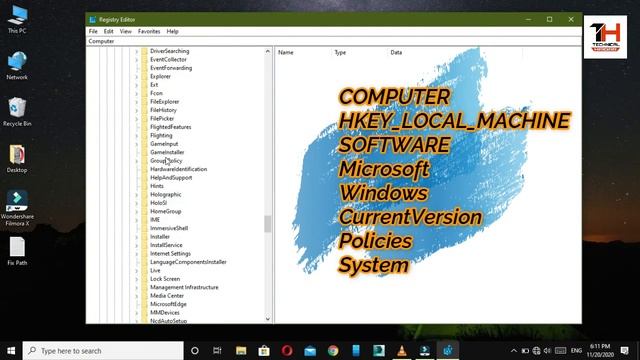Open Cortana circle icon on taskbar
The height and width of the screenshot is (360, 640).
pyautogui.click(x=195, y=351)
